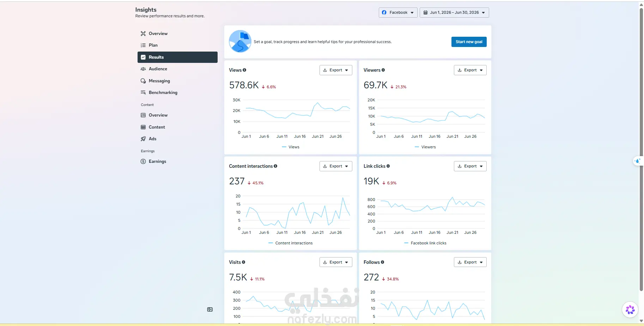
Task: Click the 578.6K views total
Action: tap(244, 85)
